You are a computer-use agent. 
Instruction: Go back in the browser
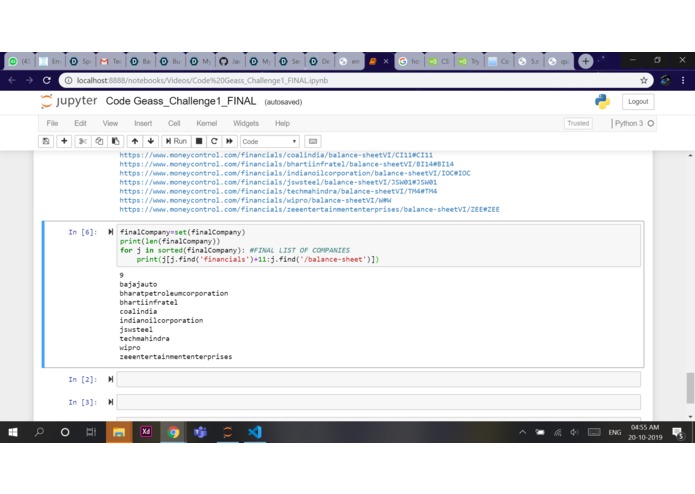[12, 80]
